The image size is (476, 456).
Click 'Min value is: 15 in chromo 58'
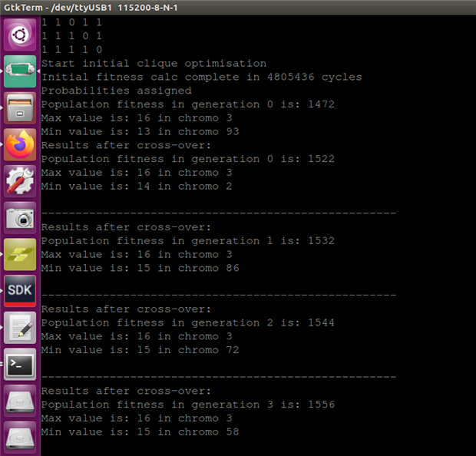140,431
